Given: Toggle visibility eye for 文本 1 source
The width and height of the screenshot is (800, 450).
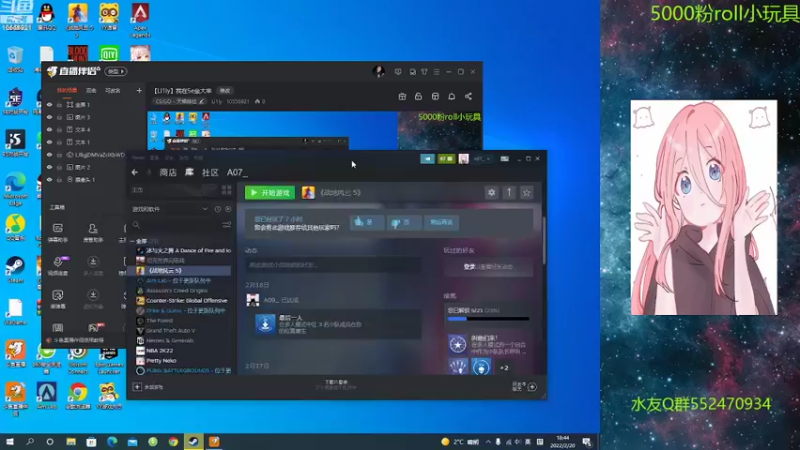Looking at the screenshot, I should (x=49, y=142).
